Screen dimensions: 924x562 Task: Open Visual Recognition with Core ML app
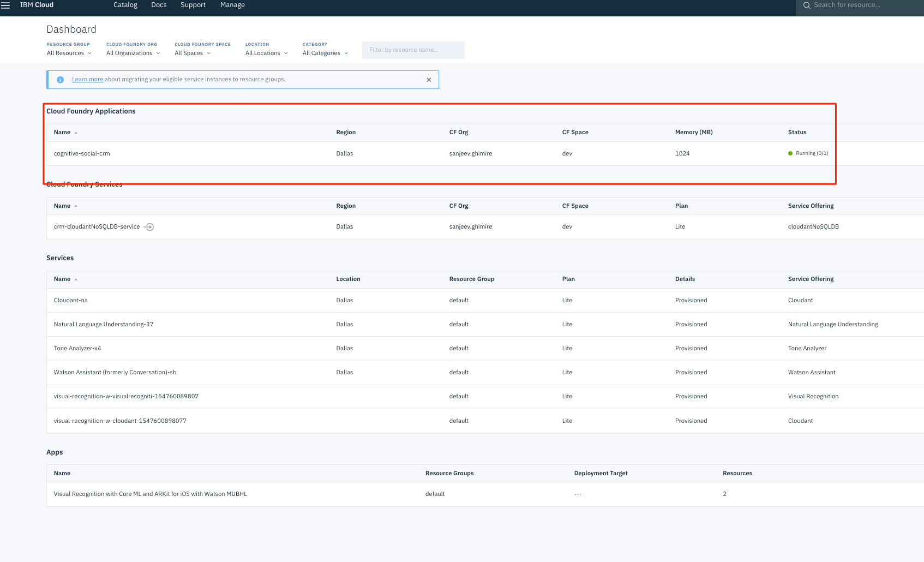click(151, 494)
